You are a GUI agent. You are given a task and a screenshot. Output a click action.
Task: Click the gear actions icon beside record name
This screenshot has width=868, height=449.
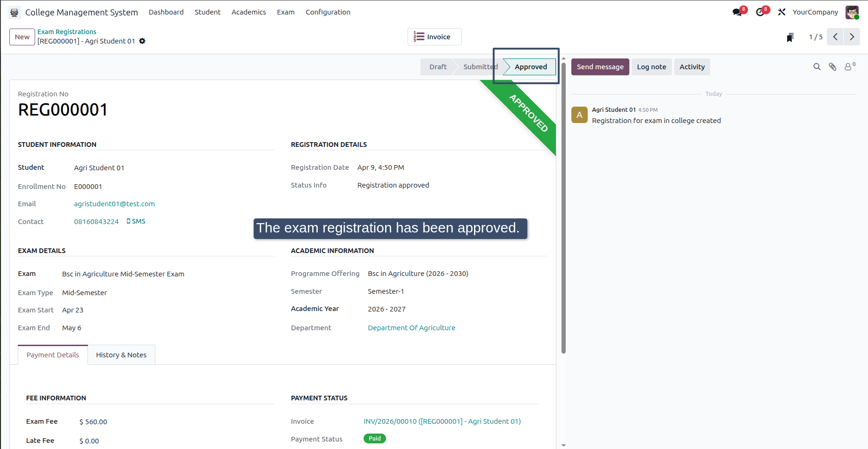[x=142, y=41]
